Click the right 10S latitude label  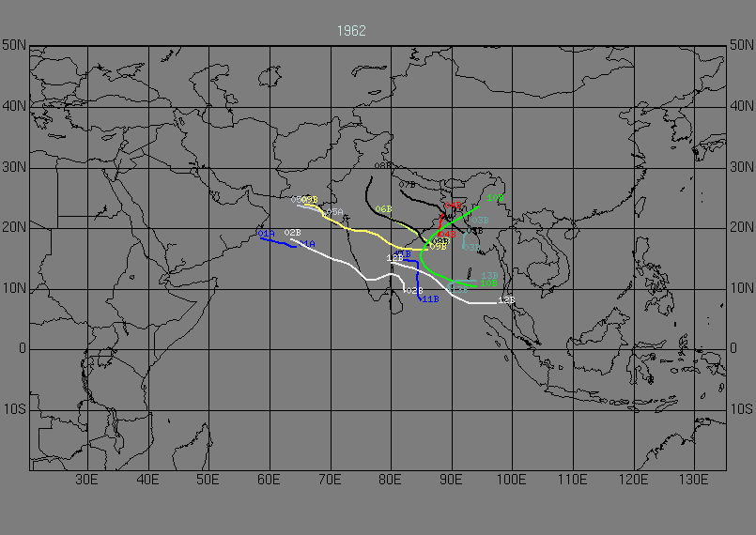click(742, 409)
